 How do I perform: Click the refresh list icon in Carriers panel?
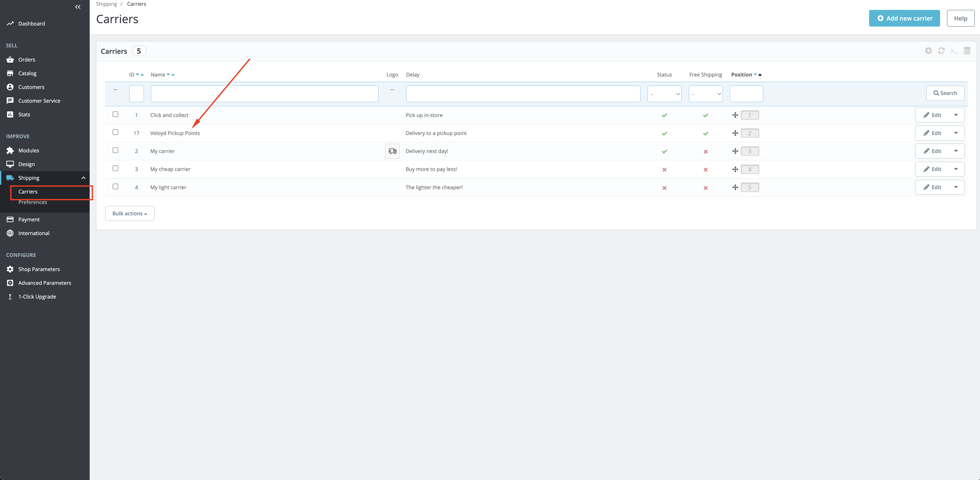941,51
